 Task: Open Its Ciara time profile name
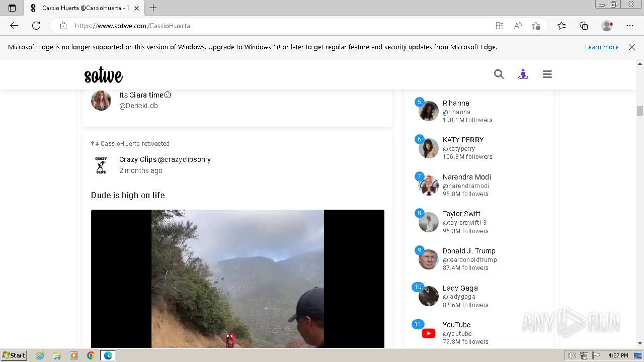click(x=145, y=95)
